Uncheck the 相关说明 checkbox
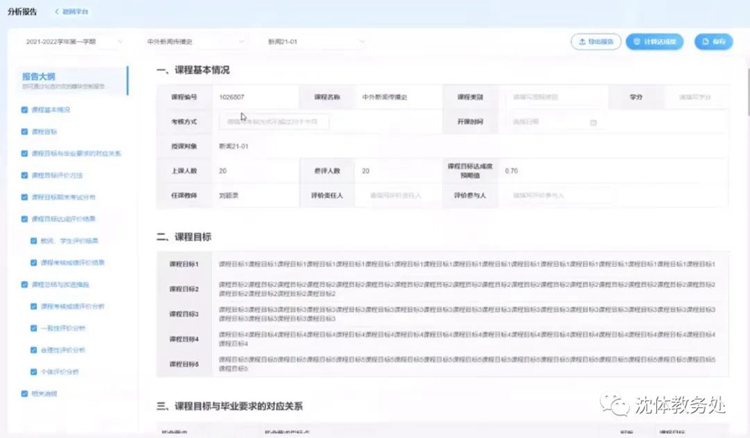Viewport: 750px width, 438px height. click(x=24, y=394)
